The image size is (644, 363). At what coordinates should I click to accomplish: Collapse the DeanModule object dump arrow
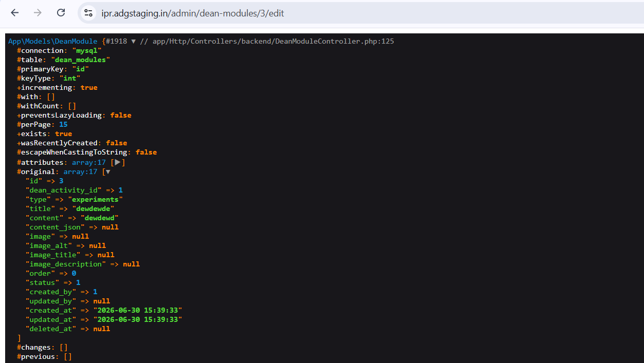134,41
